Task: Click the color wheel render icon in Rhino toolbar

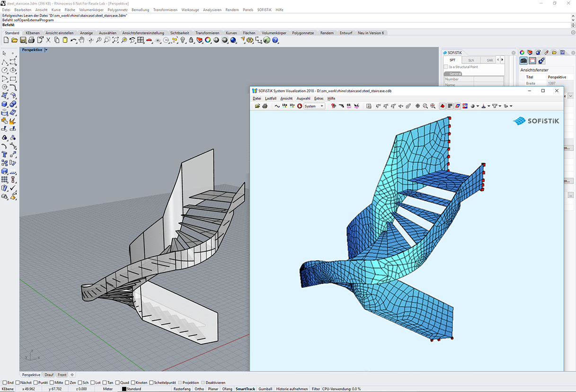Action: [x=208, y=40]
